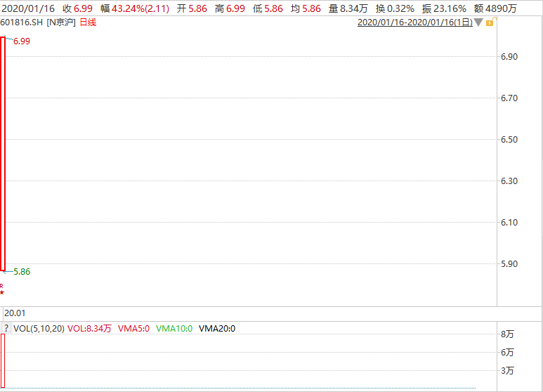Click the 6.99 high price marker
This screenshot has width=543, height=392.
click(22, 41)
